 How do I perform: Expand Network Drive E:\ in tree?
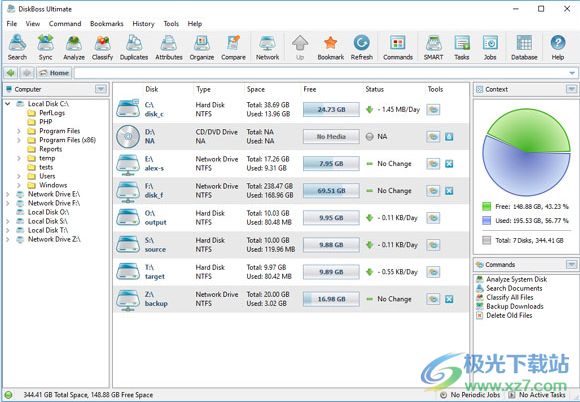tap(8, 194)
